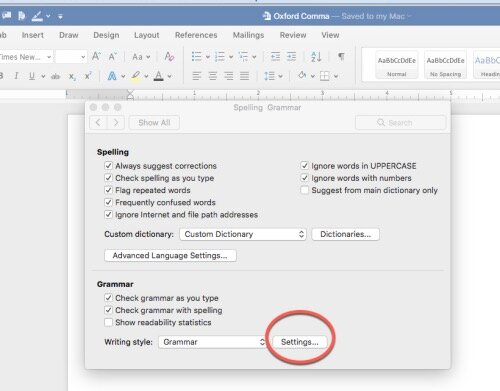The width and height of the screenshot is (500, 391).
Task: Open Advanced Language Settings...
Action: (x=170, y=255)
